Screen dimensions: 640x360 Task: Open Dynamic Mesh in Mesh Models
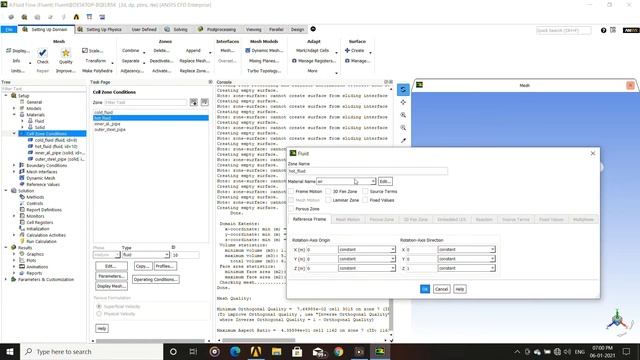pyautogui.click(x=264, y=51)
